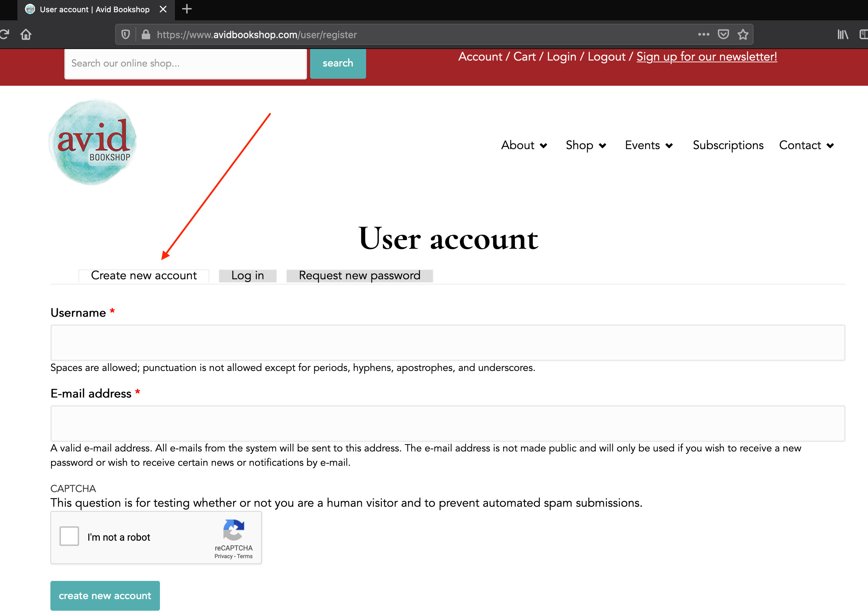The image size is (868, 611).
Task: Go to the browser home page icon
Action: [x=26, y=34]
